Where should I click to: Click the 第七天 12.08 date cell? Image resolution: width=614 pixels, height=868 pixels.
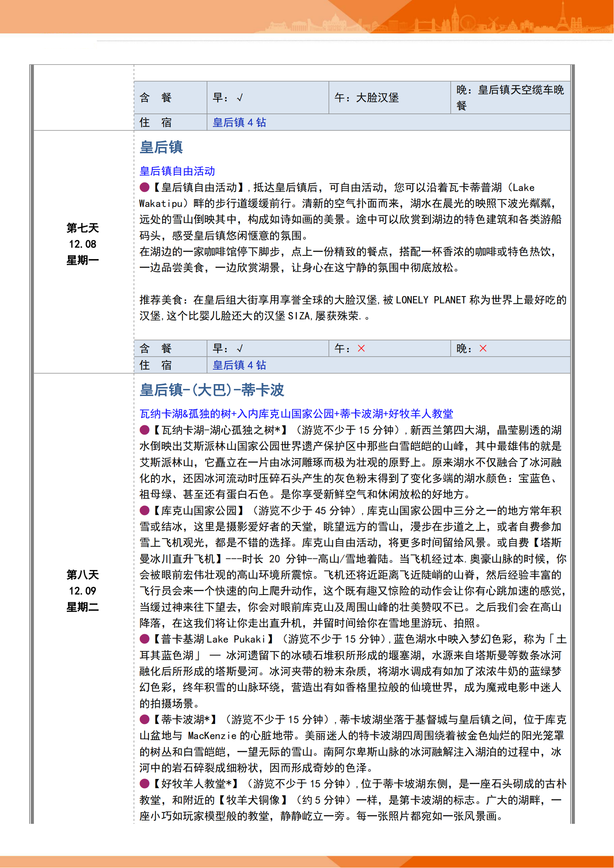coord(83,244)
